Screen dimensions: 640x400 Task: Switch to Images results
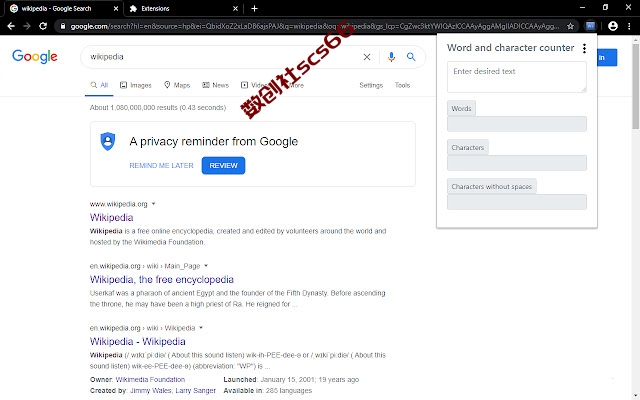pyautogui.click(x=136, y=85)
